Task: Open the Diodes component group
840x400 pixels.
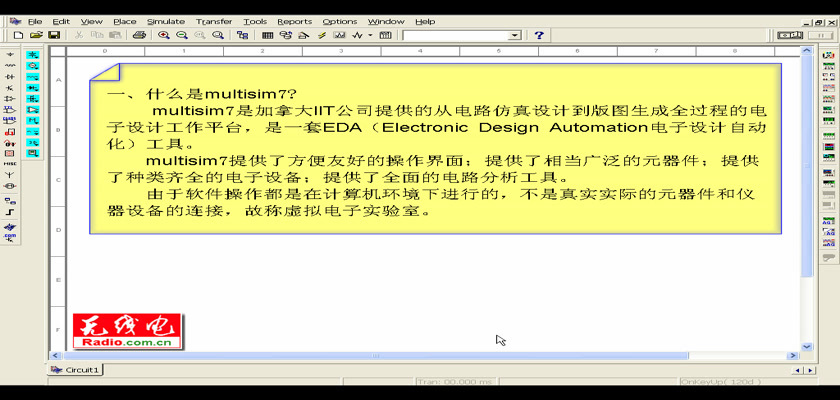Action: [x=10, y=77]
